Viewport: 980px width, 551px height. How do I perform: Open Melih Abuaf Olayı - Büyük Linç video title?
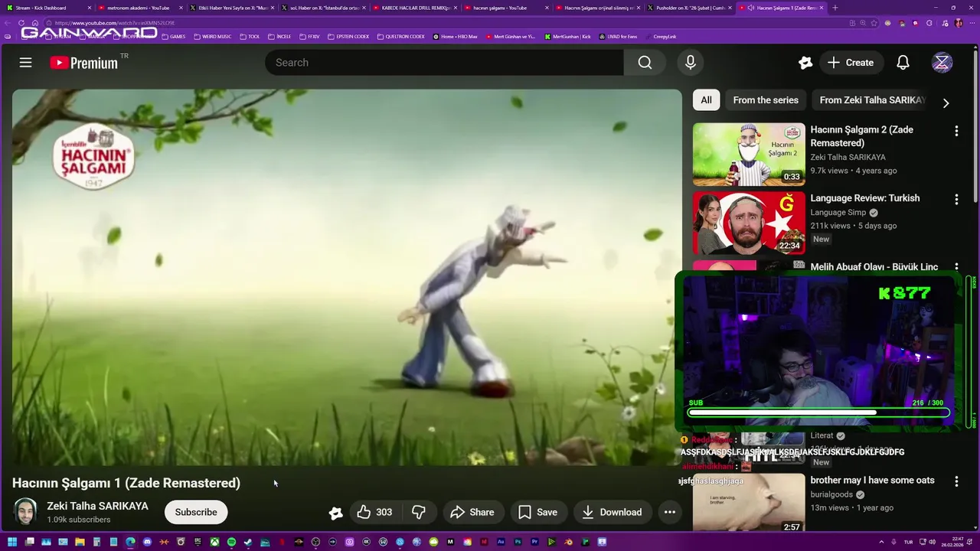[x=874, y=267]
